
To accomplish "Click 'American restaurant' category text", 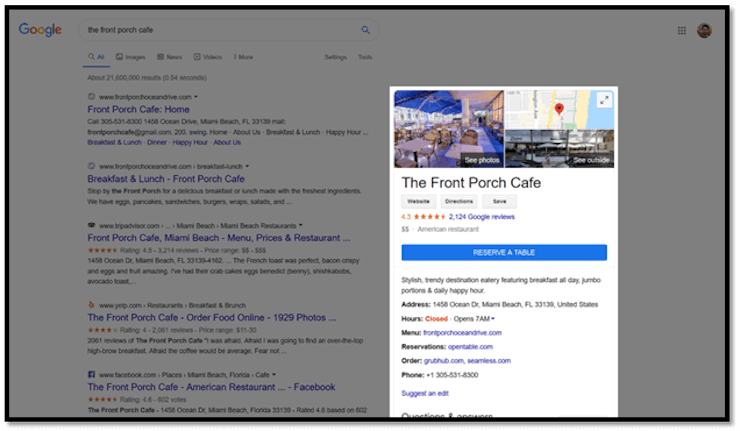I will (448, 229).
